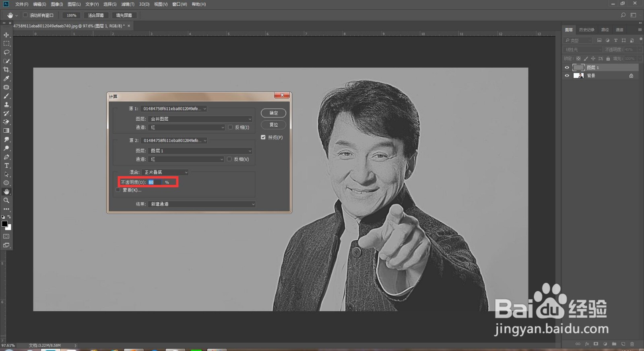Viewport: 644px width, 351px height.
Task: Select the Clone Stamp tool
Action: (6, 105)
